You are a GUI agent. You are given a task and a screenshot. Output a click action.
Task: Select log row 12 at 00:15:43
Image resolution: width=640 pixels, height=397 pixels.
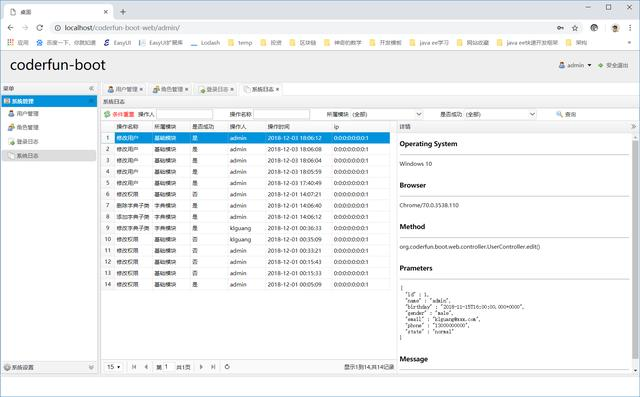[x=246, y=262]
